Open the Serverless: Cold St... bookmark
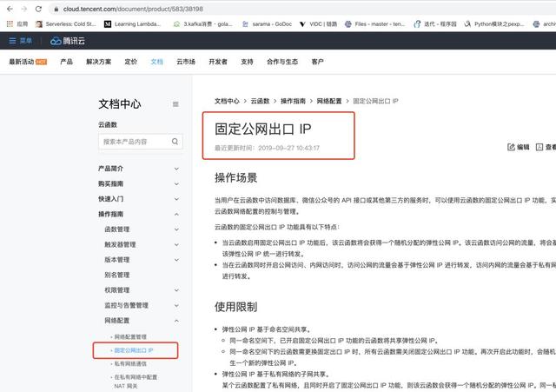556x392 pixels. tap(66, 24)
